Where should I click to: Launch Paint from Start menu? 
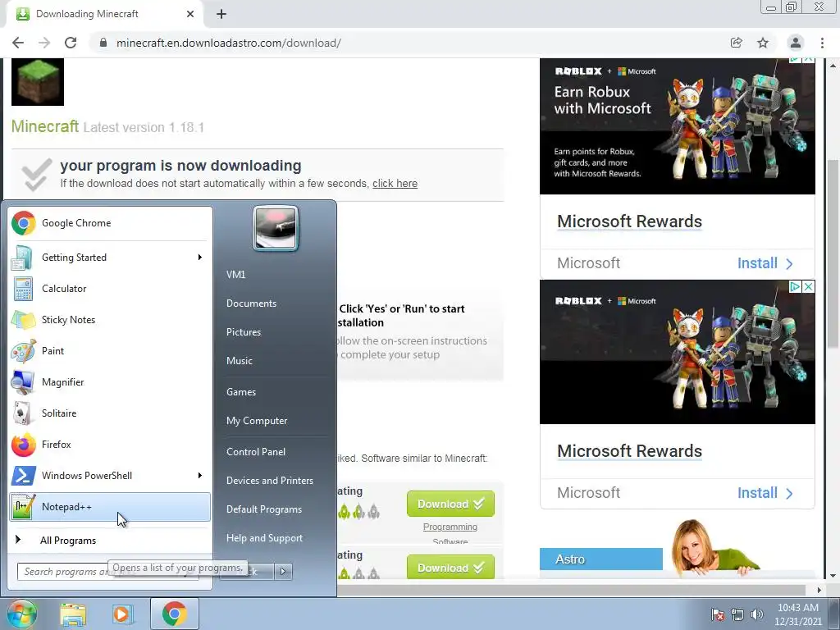coord(110,351)
